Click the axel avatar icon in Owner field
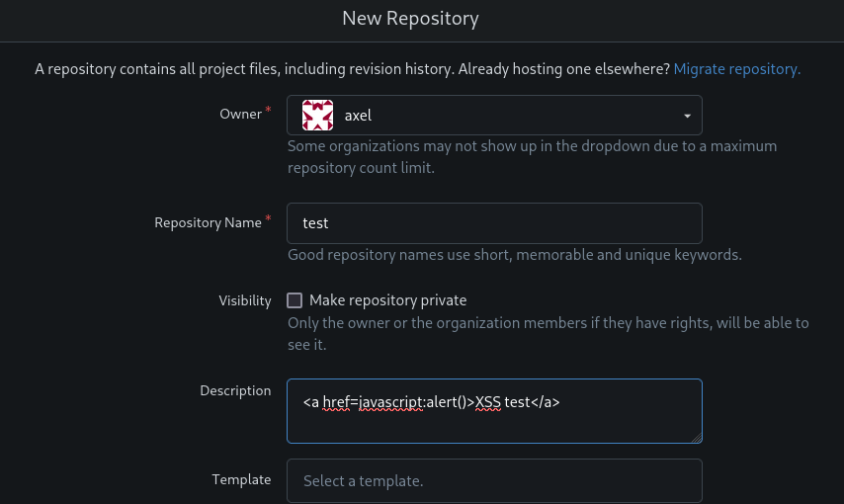The width and height of the screenshot is (844, 504). pos(317,116)
